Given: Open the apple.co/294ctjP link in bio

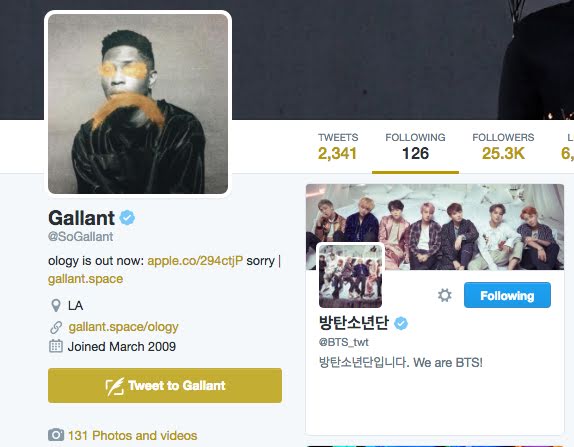Looking at the screenshot, I should coord(195,261).
